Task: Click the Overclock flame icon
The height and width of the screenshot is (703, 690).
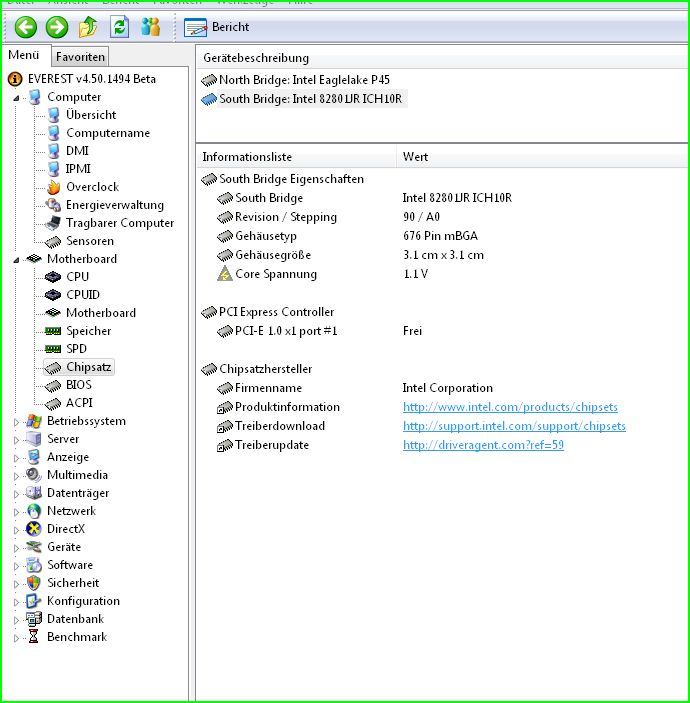Action: [x=53, y=187]
